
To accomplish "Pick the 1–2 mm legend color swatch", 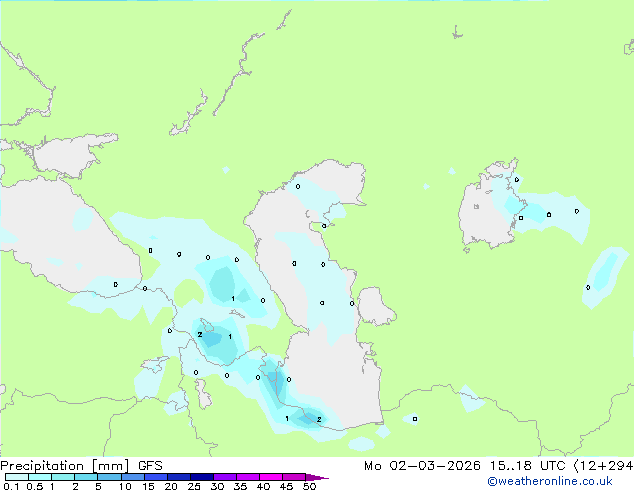I will pos(63,477).
